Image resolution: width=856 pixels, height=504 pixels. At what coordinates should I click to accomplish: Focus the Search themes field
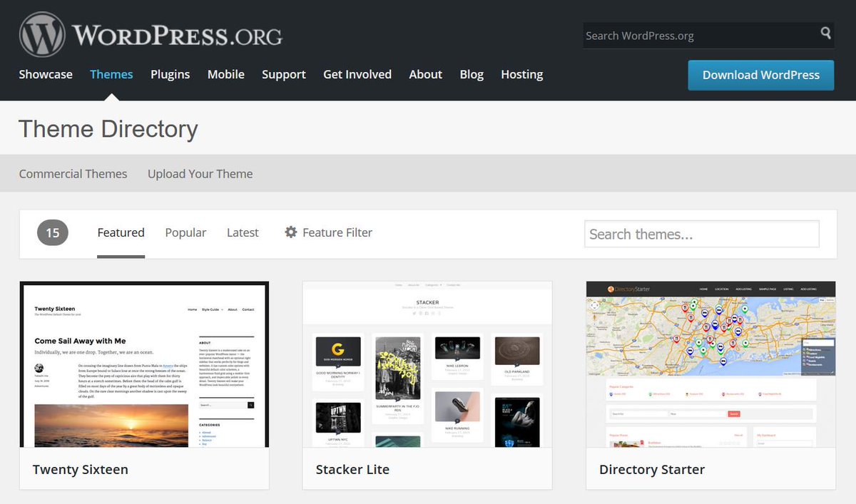(x=702, y=234)
